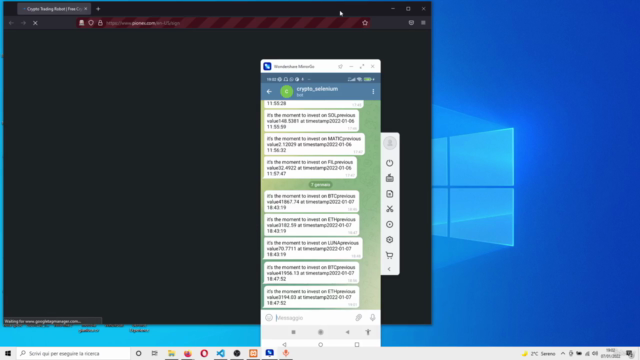Focus the Messaggio text input field
640x360 pixels.
click(x=313, y=318)
